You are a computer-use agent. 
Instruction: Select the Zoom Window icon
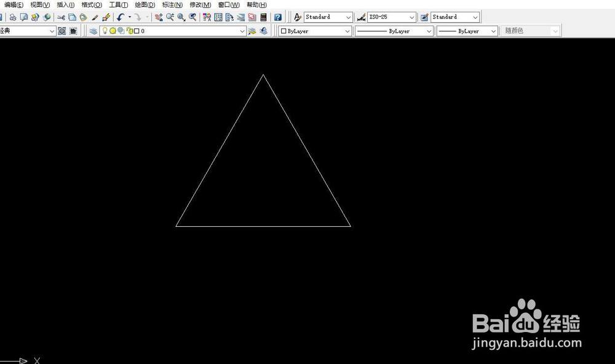[x=181, y=17]
